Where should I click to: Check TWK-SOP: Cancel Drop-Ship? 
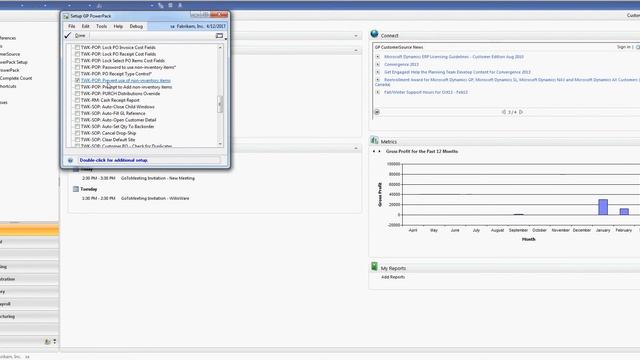point(77,133)
